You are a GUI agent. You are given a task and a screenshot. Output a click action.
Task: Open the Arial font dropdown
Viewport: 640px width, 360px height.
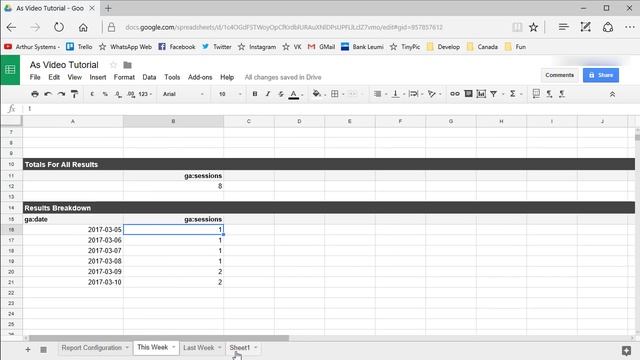tap(183, 94)
